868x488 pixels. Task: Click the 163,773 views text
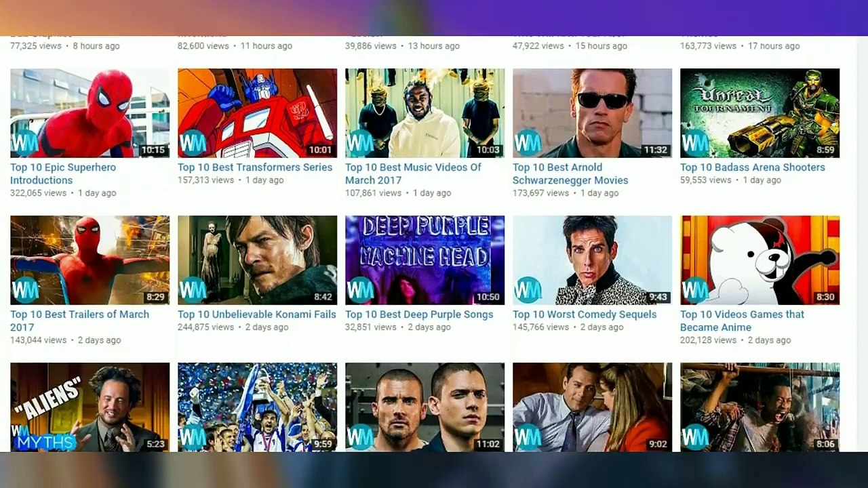(x=708, y=46)
